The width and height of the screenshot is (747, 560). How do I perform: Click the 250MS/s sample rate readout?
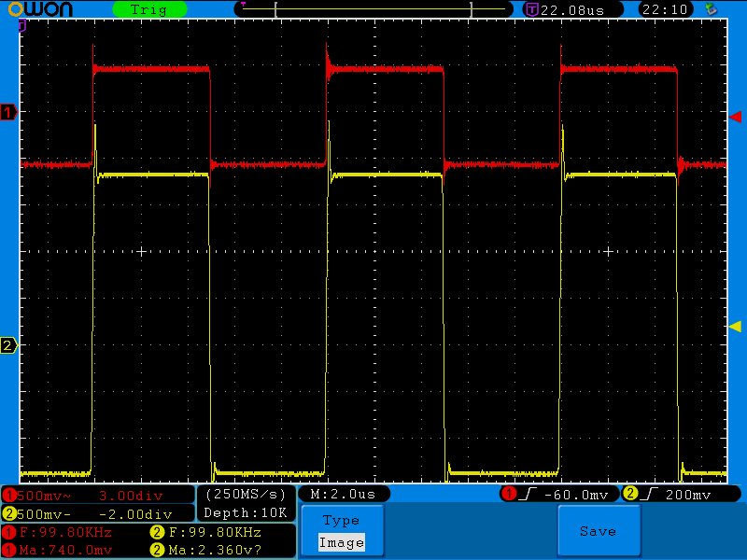(246, 494)
